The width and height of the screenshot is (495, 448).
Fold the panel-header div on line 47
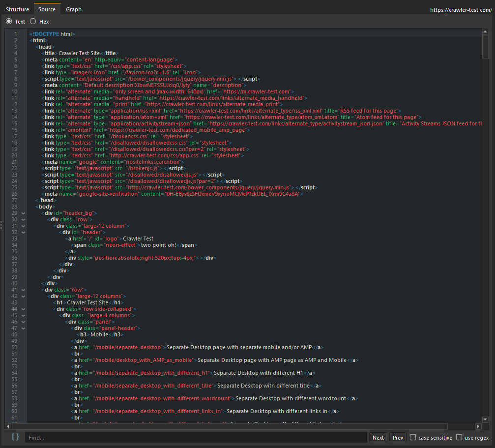pos(23,328)
